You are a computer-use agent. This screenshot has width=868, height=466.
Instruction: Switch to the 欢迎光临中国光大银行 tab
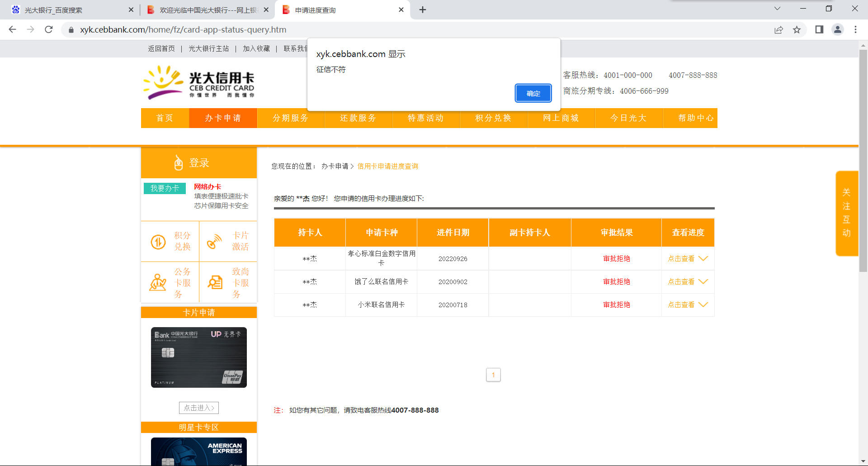[x=208, y=10]
